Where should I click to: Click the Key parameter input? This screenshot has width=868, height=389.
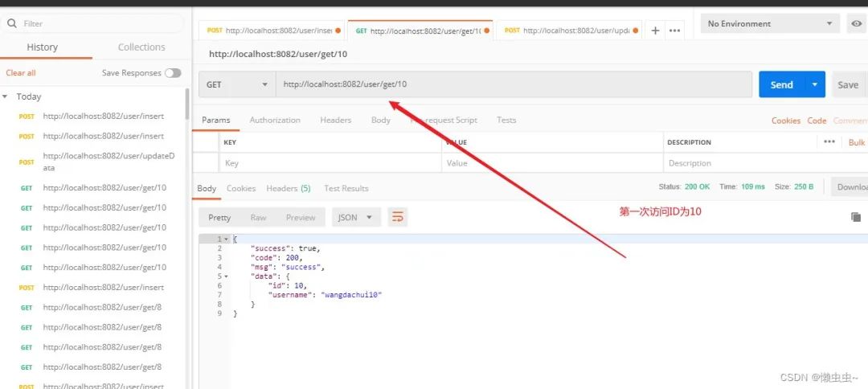330,163
